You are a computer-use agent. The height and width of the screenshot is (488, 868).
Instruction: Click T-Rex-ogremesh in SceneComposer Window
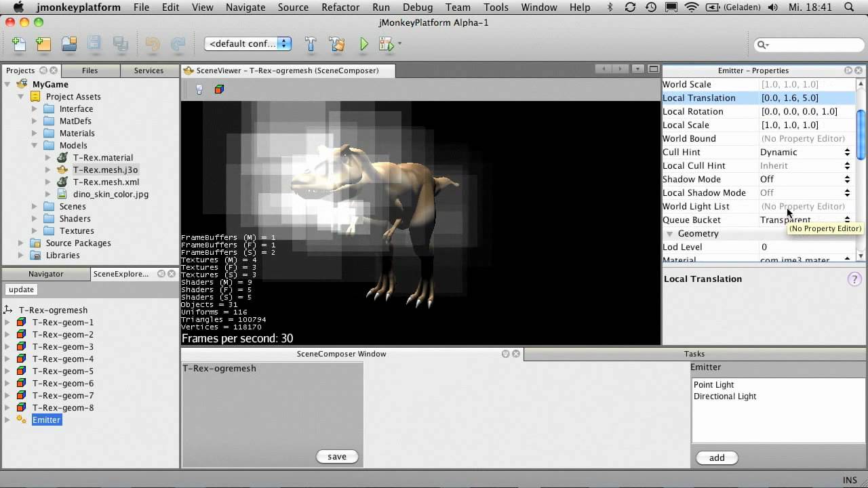(x=219, y=369)
